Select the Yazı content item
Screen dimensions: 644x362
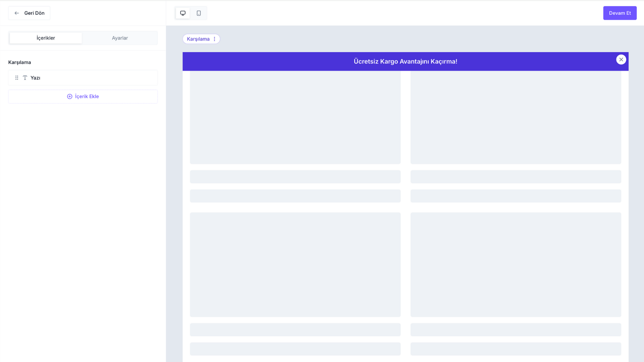(83, 78)
